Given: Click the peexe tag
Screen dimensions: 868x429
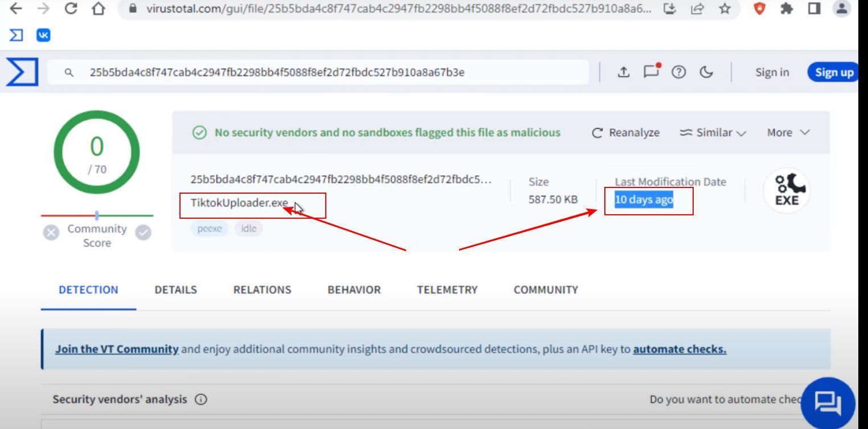Looking at the screenshot, I should pos(210,229).
